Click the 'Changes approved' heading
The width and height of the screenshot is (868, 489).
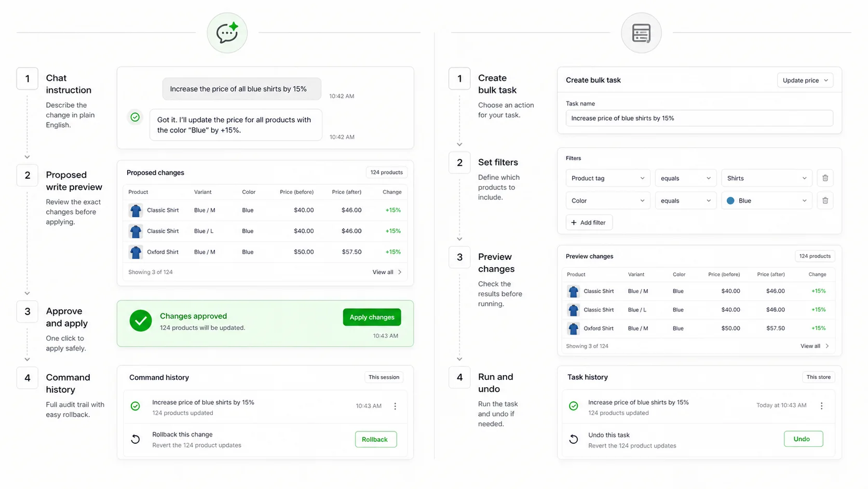click(193, 316)
